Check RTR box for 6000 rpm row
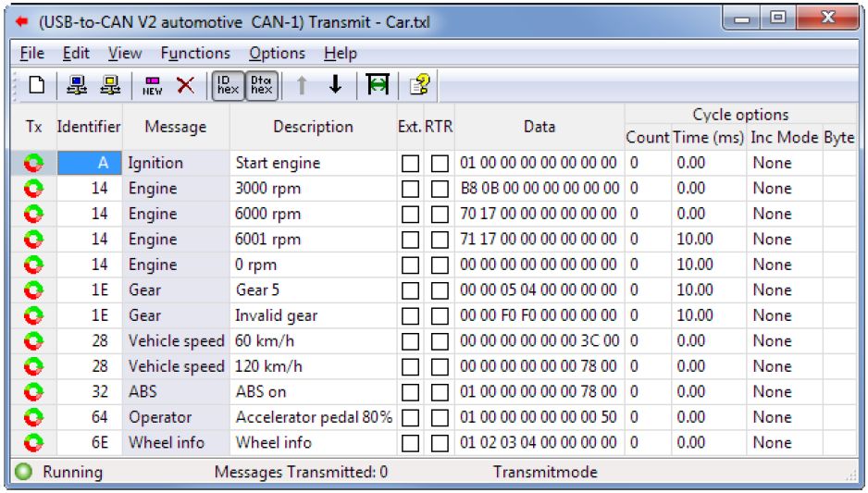 440,215
